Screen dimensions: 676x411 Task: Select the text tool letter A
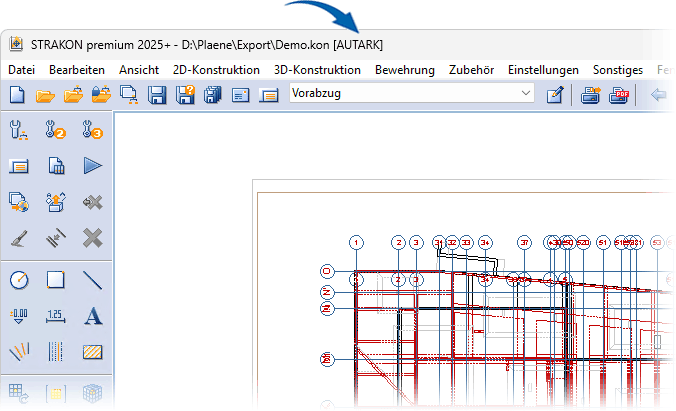tap(93, 316)
